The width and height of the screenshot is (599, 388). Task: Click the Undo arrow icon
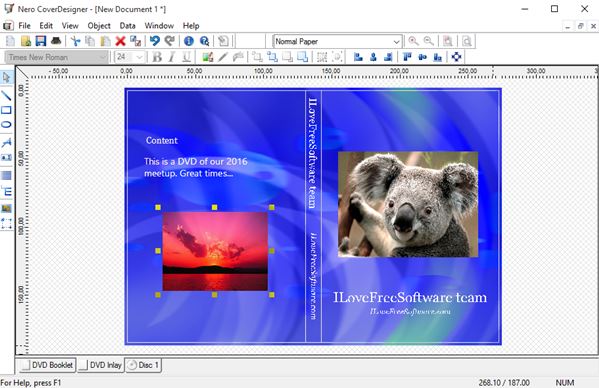(x=154, y=41)
